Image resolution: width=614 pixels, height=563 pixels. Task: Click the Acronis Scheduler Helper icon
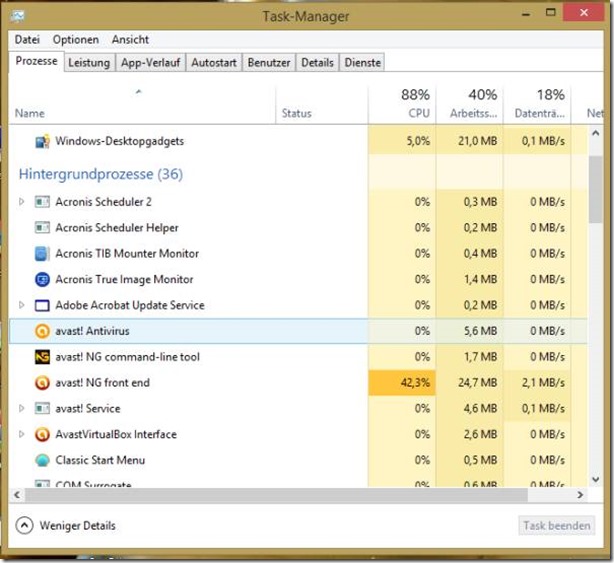click(x=42, y=227)
